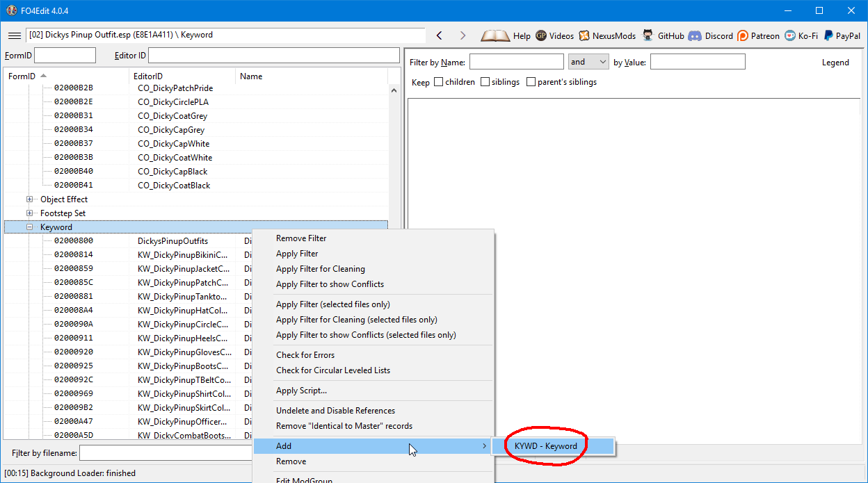Toggle the siblings checkbox
Screen dimensions: 868x483
point(485,82)
